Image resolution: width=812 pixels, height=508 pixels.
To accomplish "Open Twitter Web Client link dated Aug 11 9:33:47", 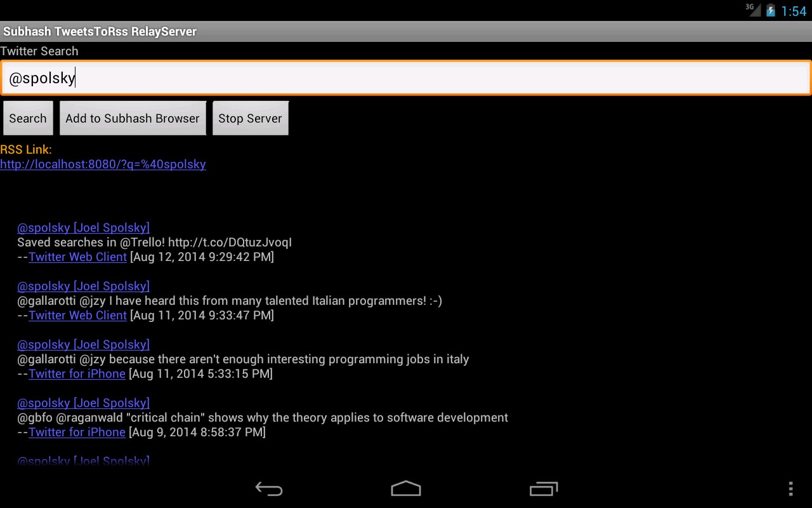I will pyautogui.click(x=77, y=315).
